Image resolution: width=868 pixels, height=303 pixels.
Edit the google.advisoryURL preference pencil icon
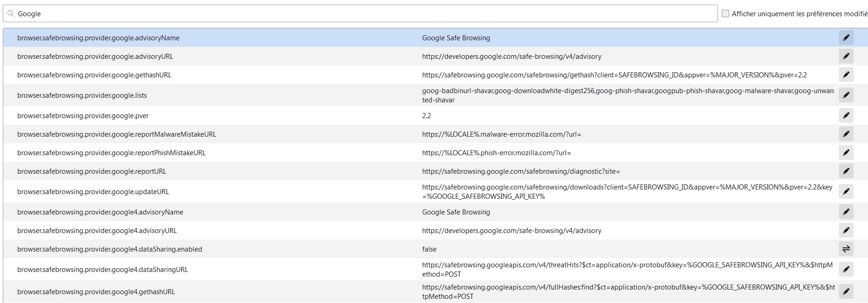(x=846, y=56)
